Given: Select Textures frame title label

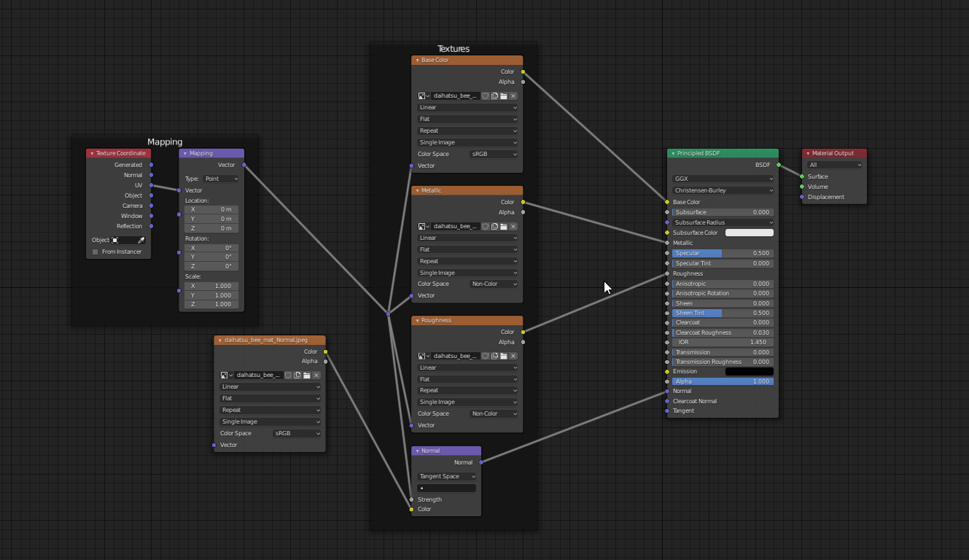Looking at the screenshot, I should point(454,49).
